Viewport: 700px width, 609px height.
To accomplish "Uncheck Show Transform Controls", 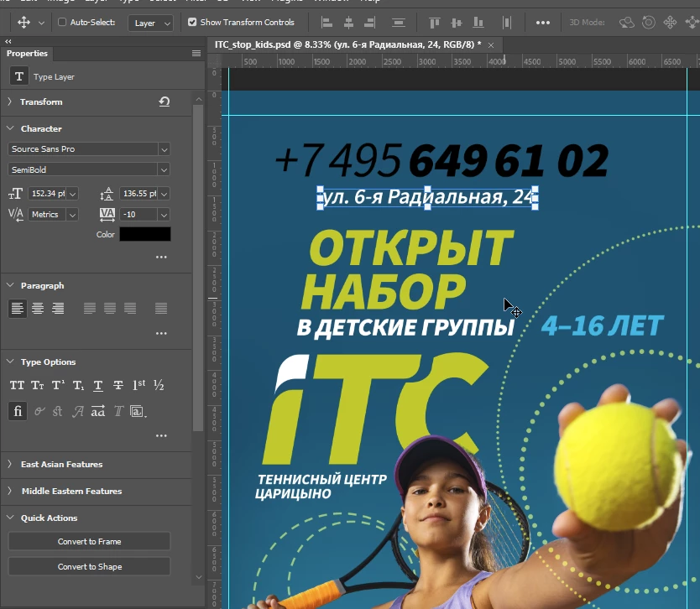I will (192, 22).
